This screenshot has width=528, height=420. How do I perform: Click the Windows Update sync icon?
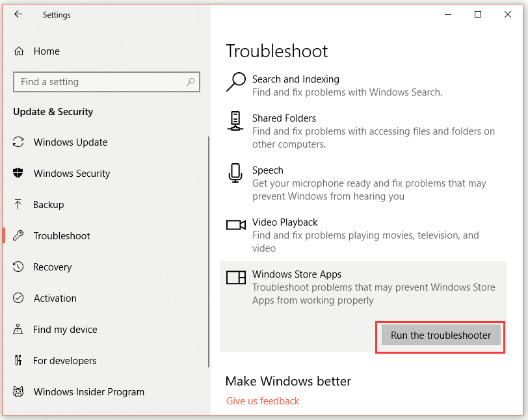(18, 142)
